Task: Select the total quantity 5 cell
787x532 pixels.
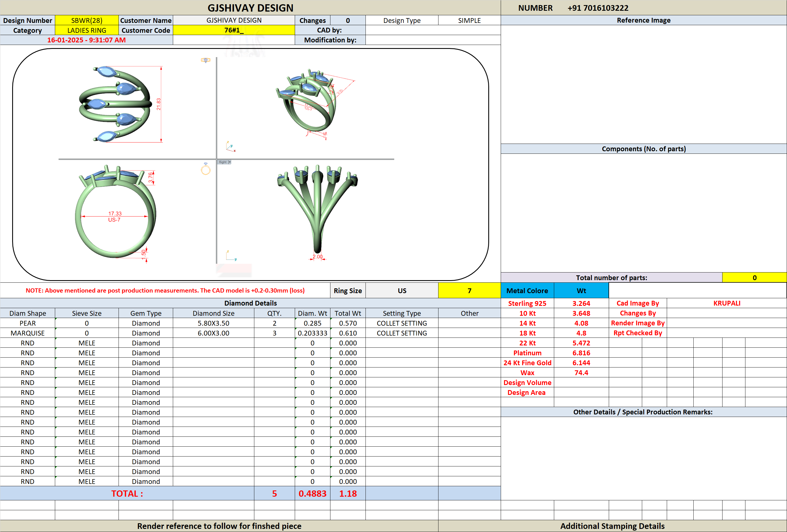Action: pos(274,494)
